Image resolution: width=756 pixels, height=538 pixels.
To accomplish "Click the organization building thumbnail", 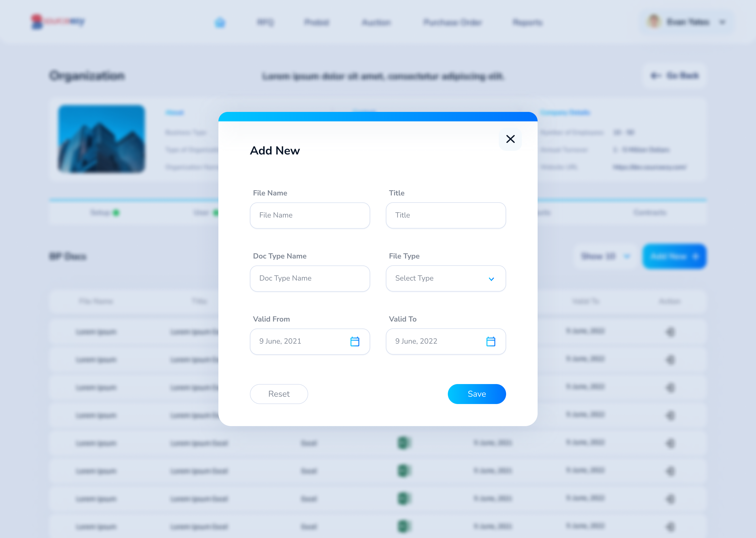I will tap(101, 139).
